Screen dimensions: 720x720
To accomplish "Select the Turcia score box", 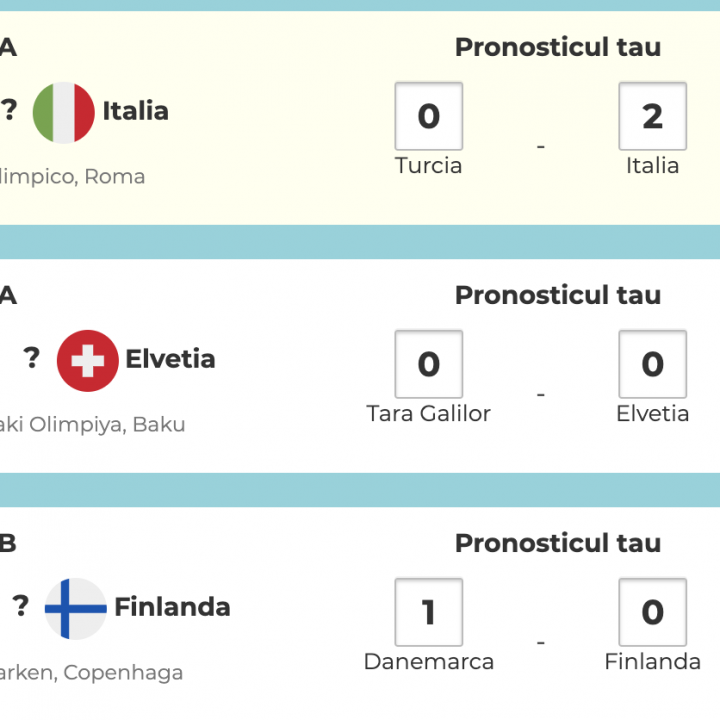I will pos(428,116).
